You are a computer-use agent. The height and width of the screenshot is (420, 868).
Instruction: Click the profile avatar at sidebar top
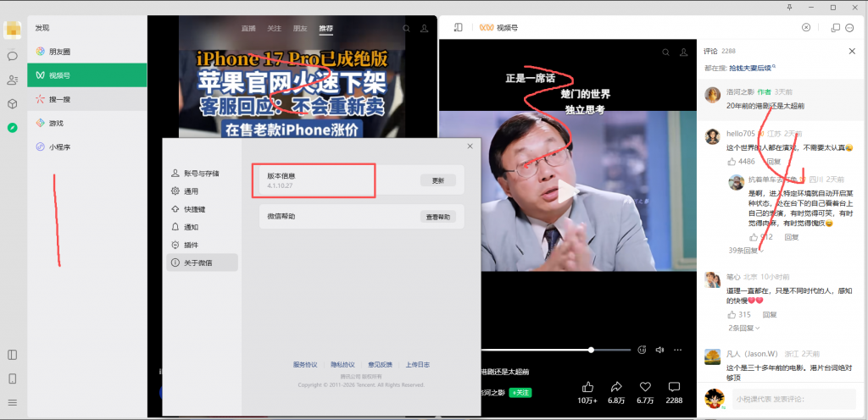point(12,30)
